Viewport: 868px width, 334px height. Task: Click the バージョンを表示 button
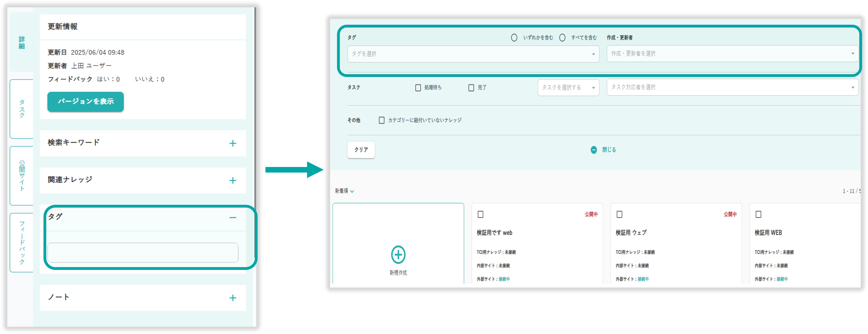86,102
